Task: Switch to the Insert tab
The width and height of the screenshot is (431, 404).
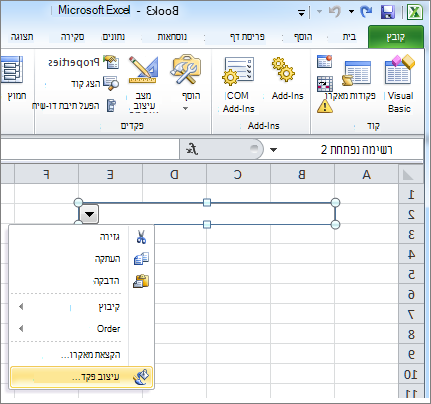Action: (x=303, y=37)
